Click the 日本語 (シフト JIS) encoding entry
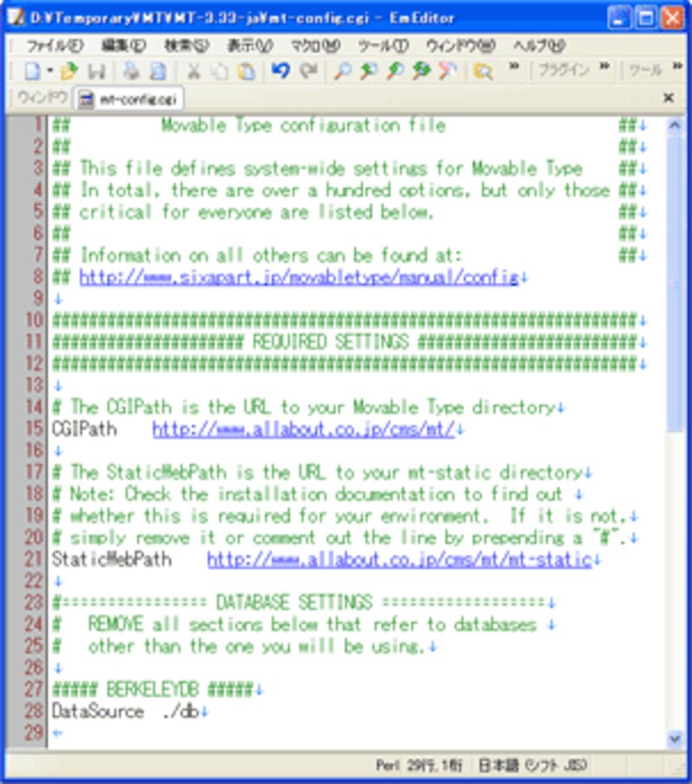 click(532, 766)
